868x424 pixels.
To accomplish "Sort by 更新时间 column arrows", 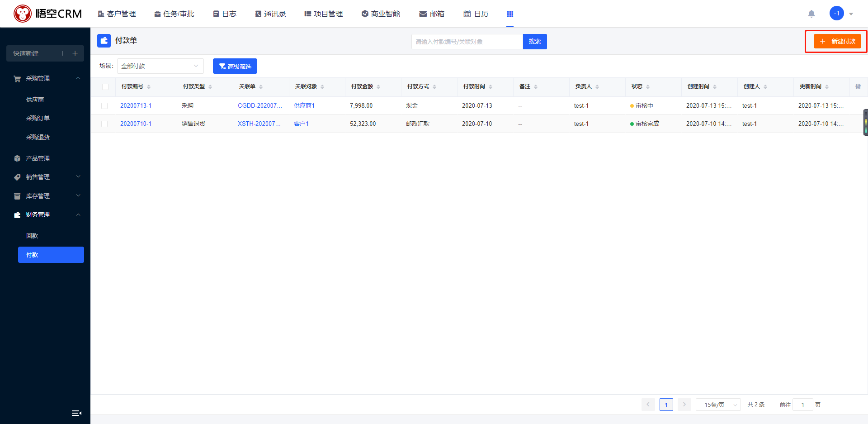I will tap(827, 87).
